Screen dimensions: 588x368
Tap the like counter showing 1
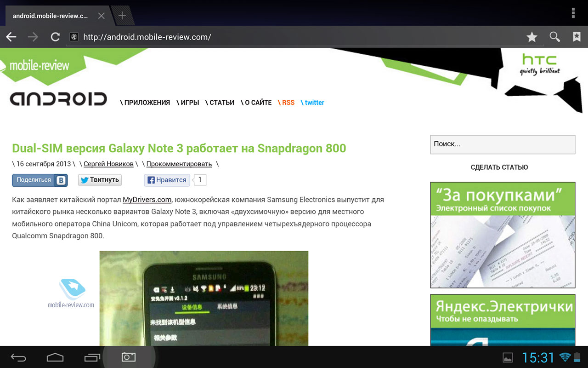pyautogui.click(x=200, y=180)
